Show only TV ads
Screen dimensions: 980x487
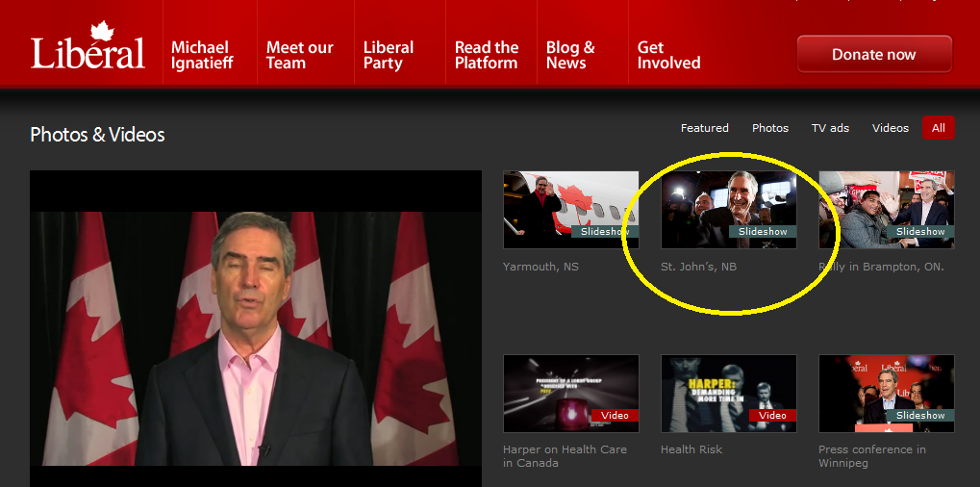point(830,128)
